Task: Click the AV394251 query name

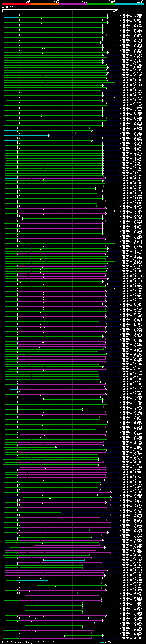Action: coord(8,7)
